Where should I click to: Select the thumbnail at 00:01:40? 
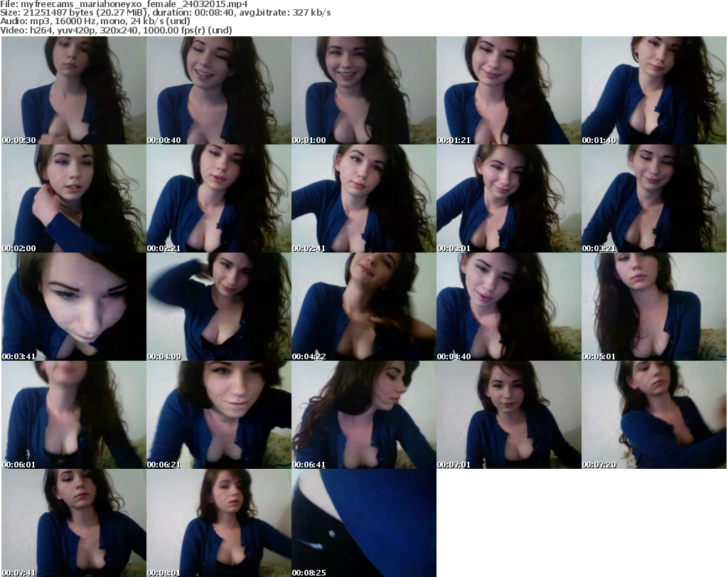click(653, 90)
